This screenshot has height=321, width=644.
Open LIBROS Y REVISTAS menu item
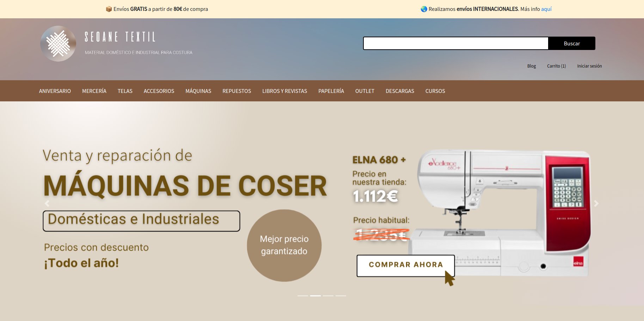pyautogui.click(x=285, y=91)
